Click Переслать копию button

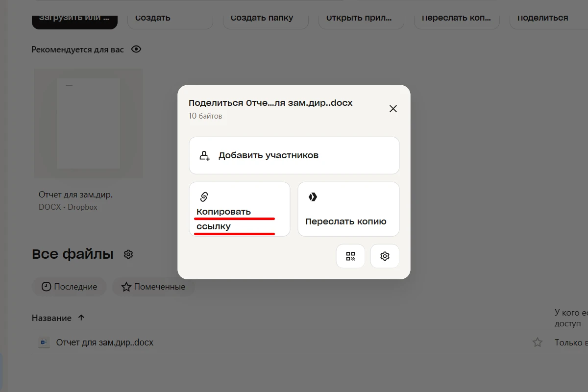[348, 209]
